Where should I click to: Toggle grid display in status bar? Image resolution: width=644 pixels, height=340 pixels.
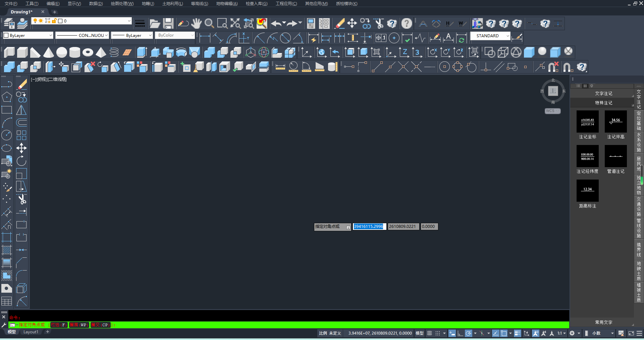point(429,333)
